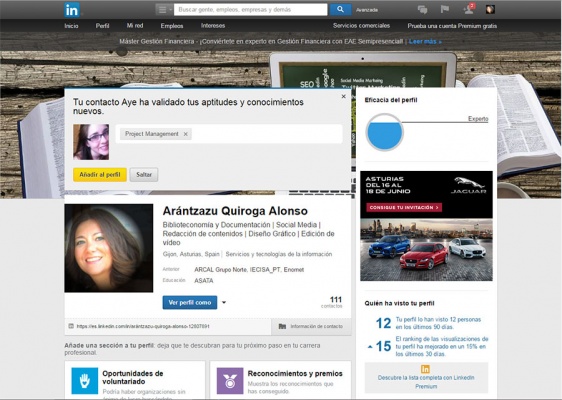This screenshot has height=400, width=562.
Task: Click the Reconocimientos y premios medal icon
Action: (230, 381)
